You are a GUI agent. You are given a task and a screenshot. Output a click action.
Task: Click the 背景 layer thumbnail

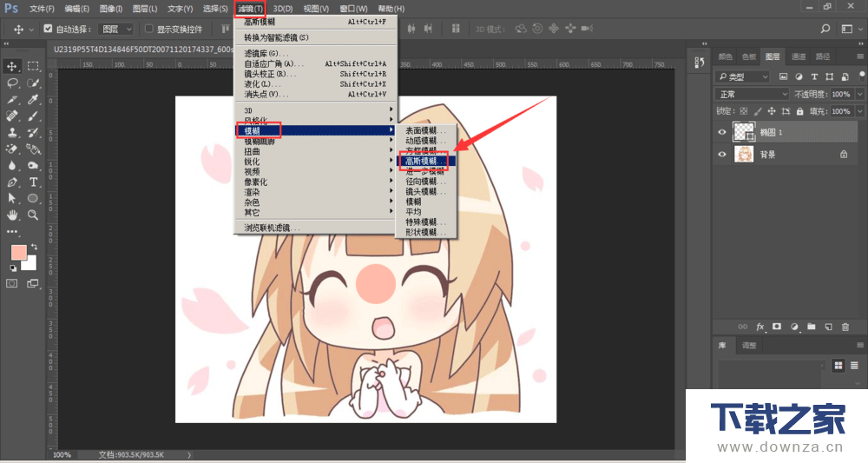pos(744,155)
